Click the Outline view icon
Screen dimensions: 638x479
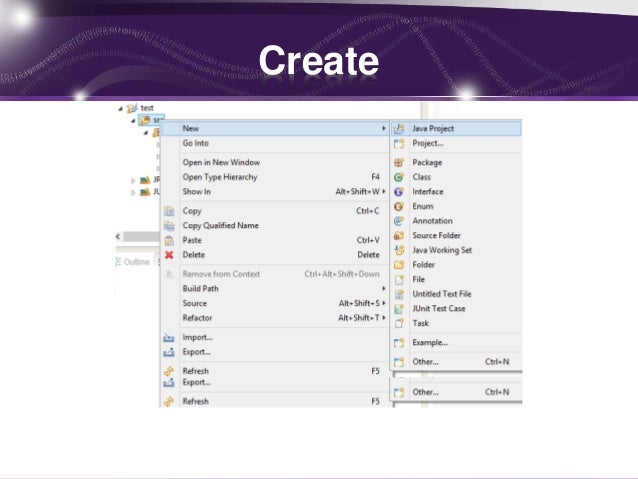(x=118, y=262)
